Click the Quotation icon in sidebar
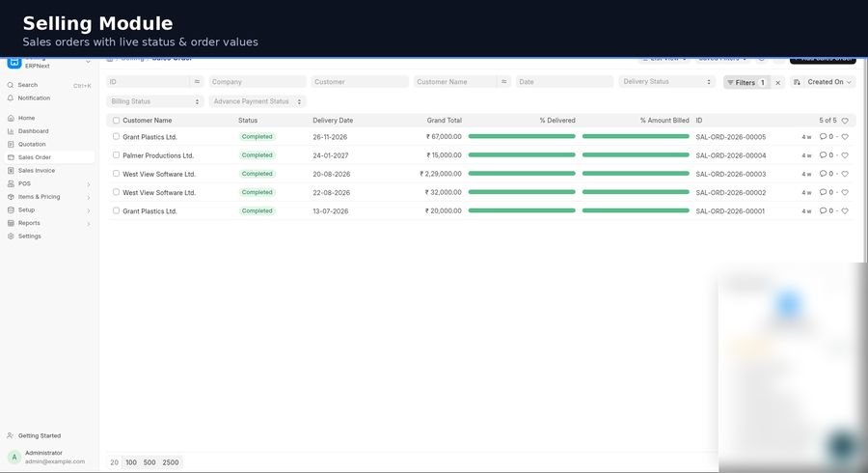The width and height of the screenshot is (868, 473). [11, 144]
